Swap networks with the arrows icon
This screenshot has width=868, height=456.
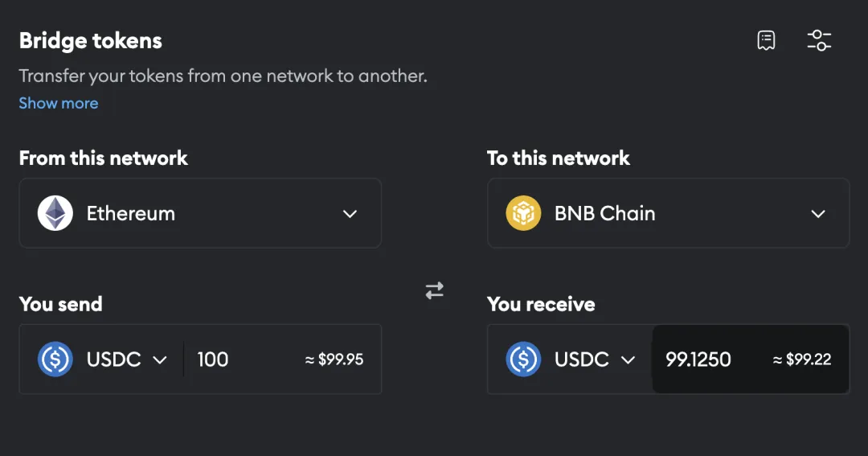click(x=435, y=290)
